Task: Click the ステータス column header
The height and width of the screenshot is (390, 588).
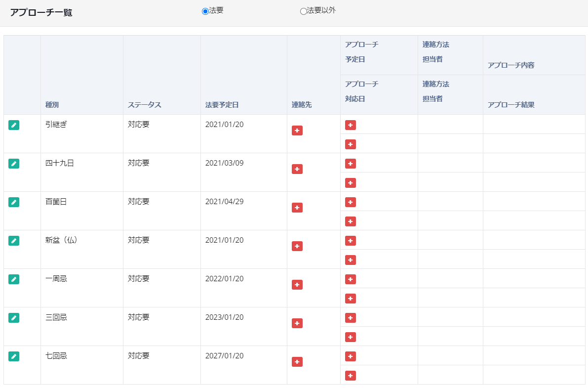Action: click(x=144, y=105)
